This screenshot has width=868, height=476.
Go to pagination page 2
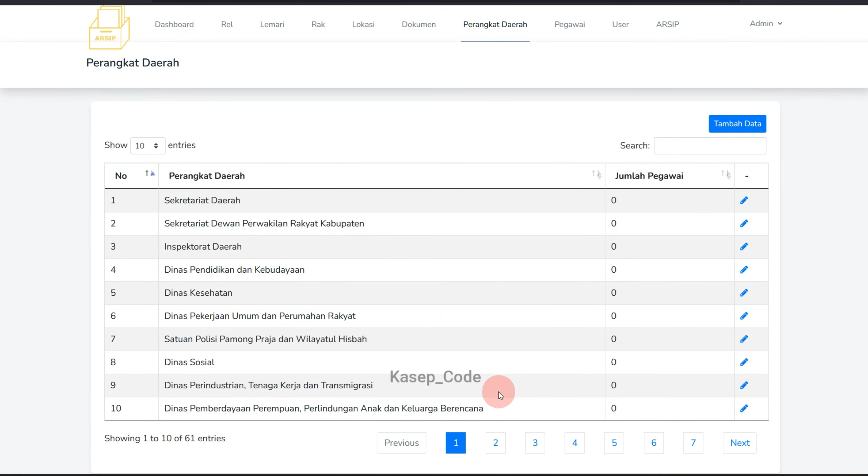496,443
